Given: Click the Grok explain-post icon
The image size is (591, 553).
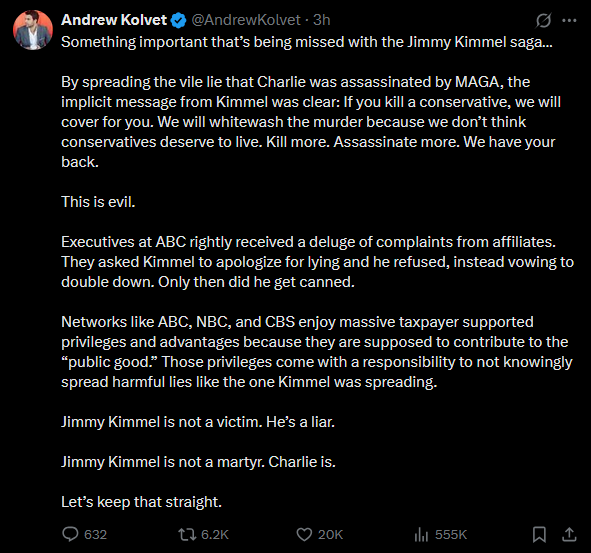Looking at the screenshot, I should (544, 20).
